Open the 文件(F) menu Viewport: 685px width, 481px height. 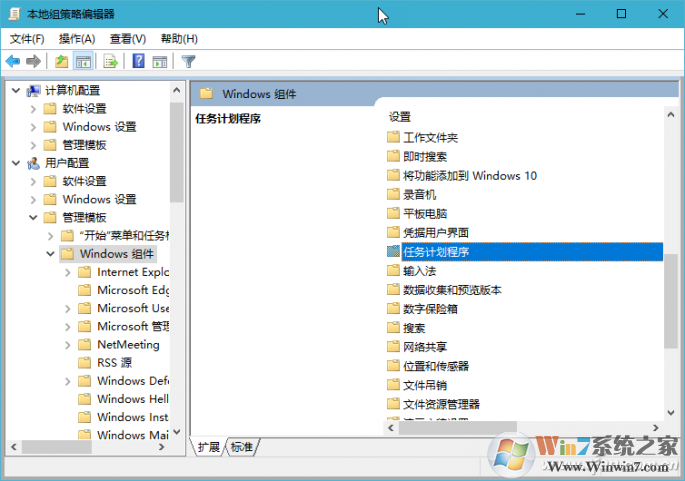click(x=27, y=39)
